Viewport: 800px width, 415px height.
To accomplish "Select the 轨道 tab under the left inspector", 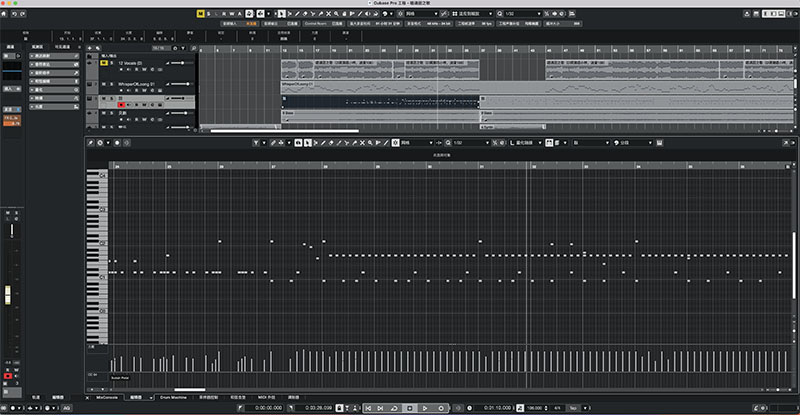I will point(36,397).
